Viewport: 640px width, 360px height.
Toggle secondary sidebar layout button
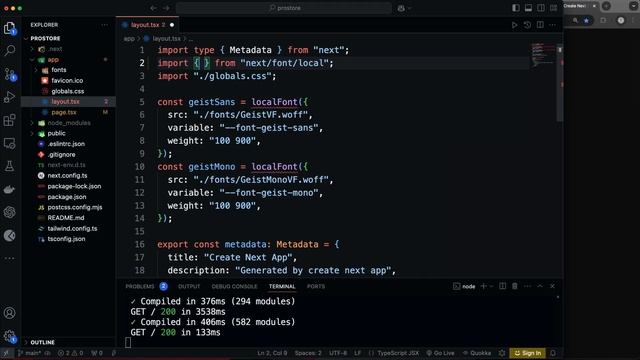pos(541,8)
